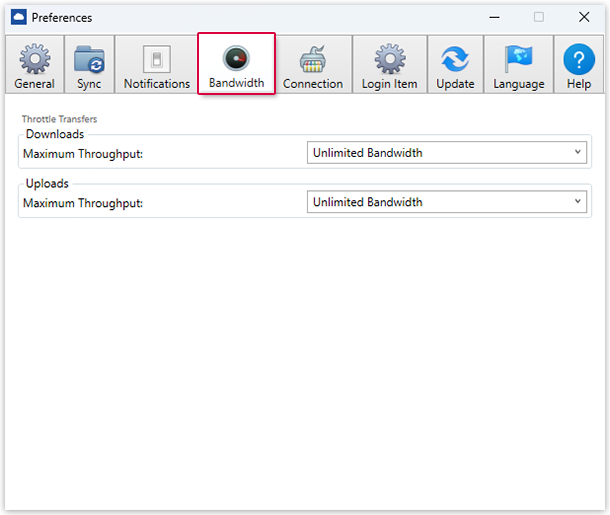Click the Uploads group label
Image resolution: width=610 pixels, height=515 pixels.
pos(47,183)
